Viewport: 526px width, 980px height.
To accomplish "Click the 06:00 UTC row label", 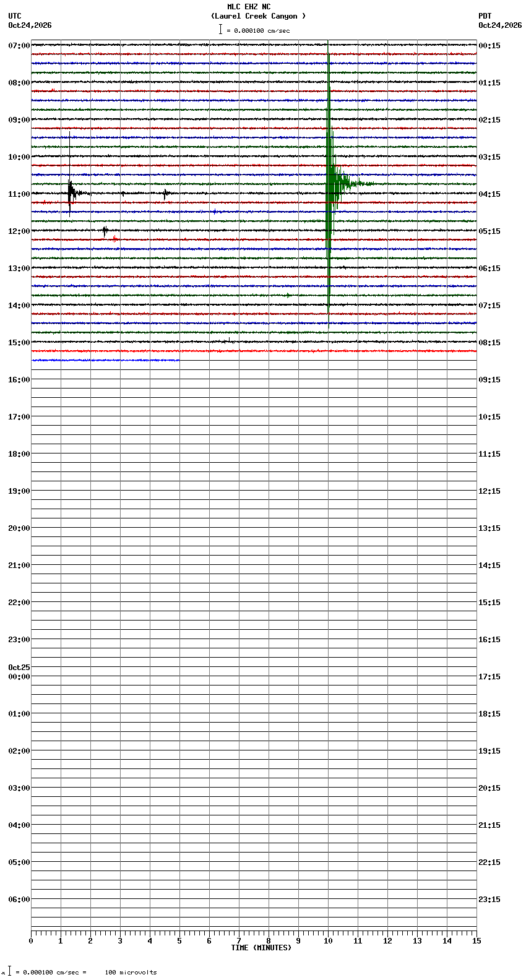I will (19, 900).
